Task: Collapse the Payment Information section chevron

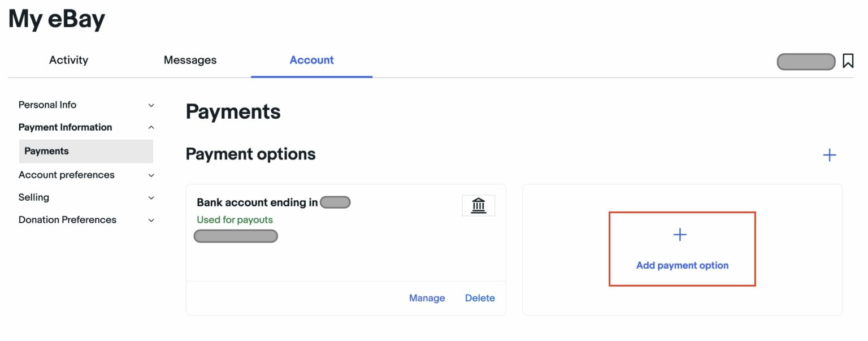Action: point(151,128)
